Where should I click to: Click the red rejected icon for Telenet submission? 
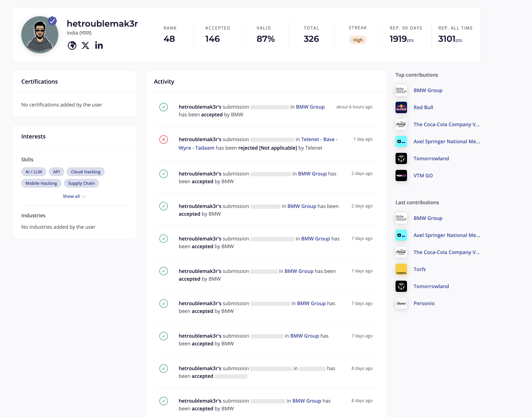click(164, 140)
